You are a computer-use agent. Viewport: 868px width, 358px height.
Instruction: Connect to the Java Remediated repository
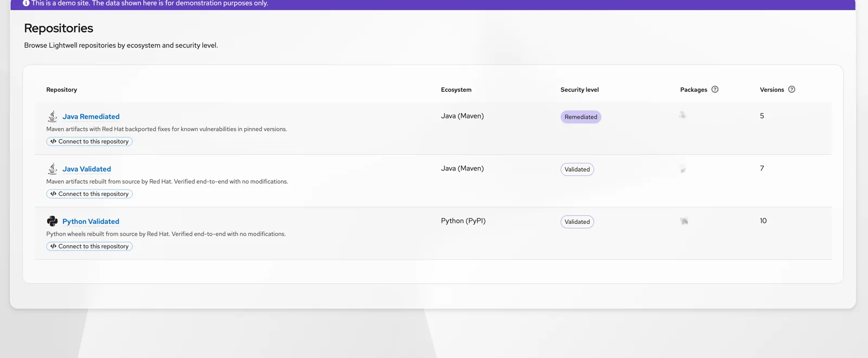click(90, 141)
